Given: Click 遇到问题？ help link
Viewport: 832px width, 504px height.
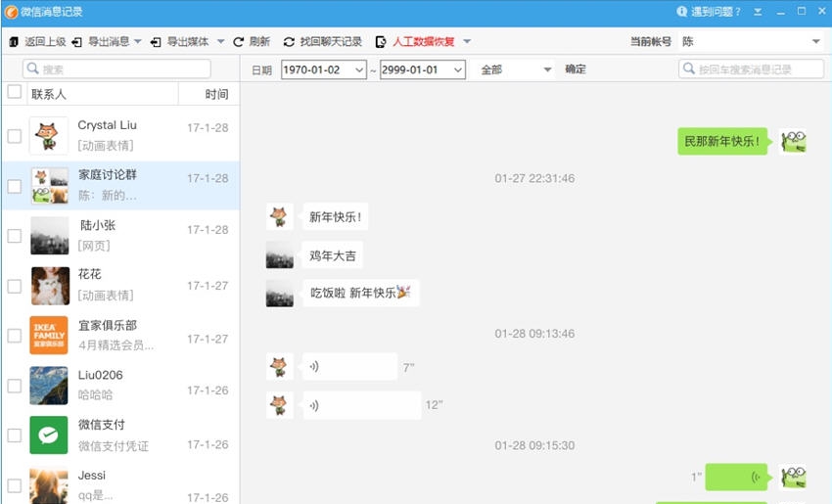Looking at the screenshot, I should (716, 12).
